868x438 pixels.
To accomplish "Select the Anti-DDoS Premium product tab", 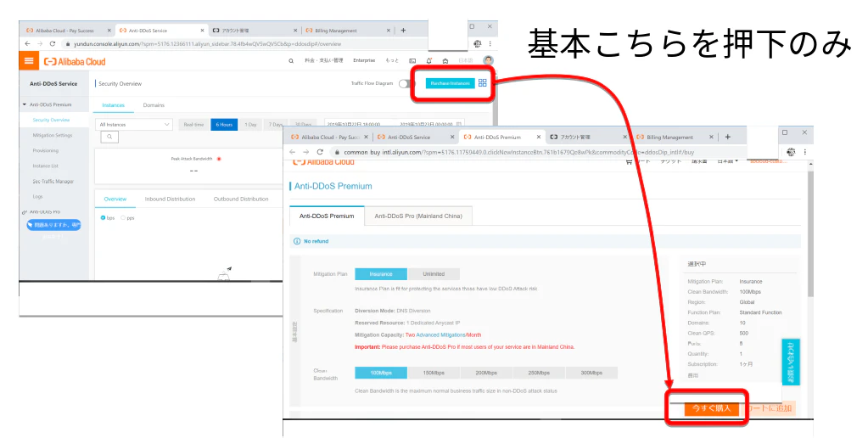I will point(327,216).
